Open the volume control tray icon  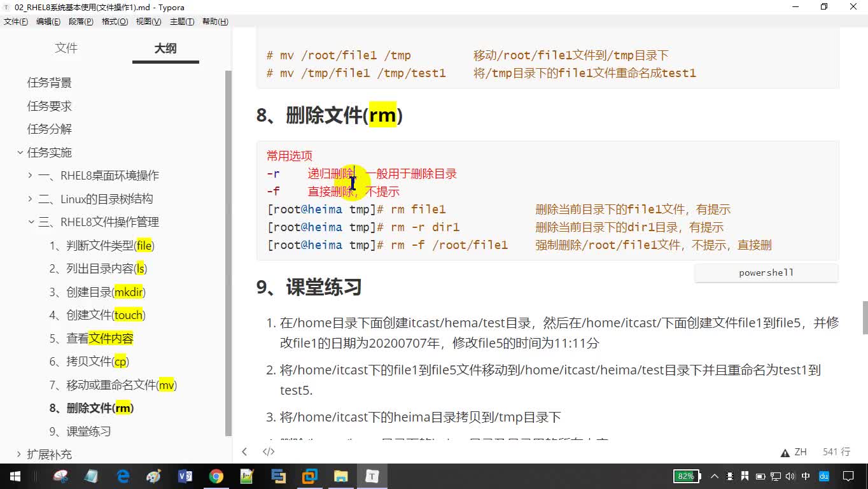click(790, 476)
